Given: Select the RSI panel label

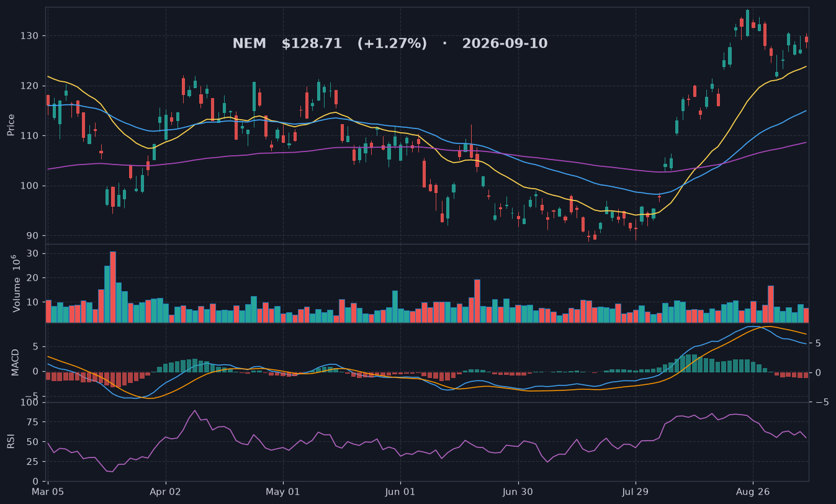Looking at the screenshot, I should coord(11,441).
